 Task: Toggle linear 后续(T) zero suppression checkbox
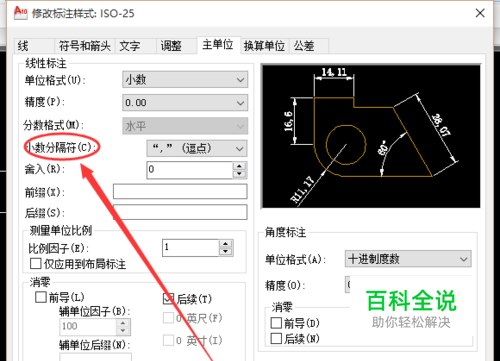click(168, 299)
